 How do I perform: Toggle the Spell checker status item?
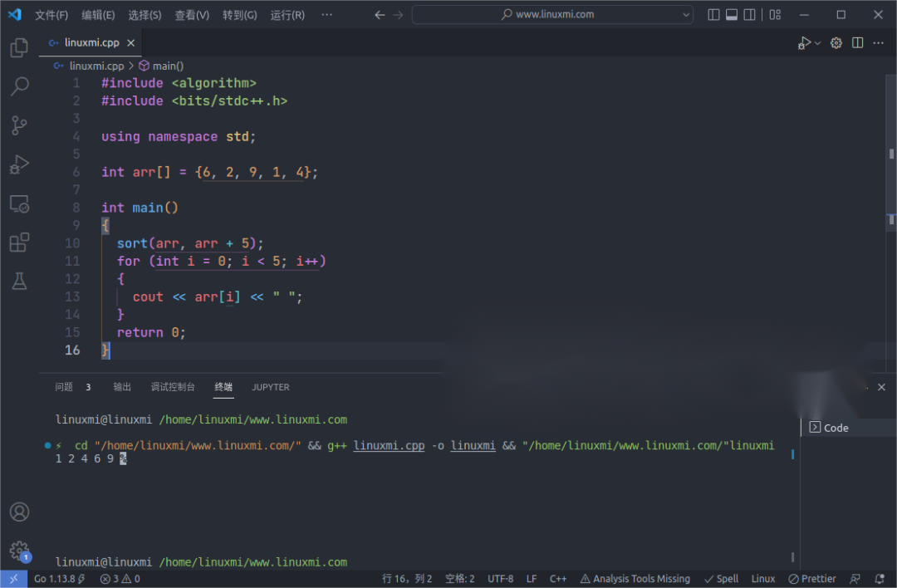click(x=722, y=579)
